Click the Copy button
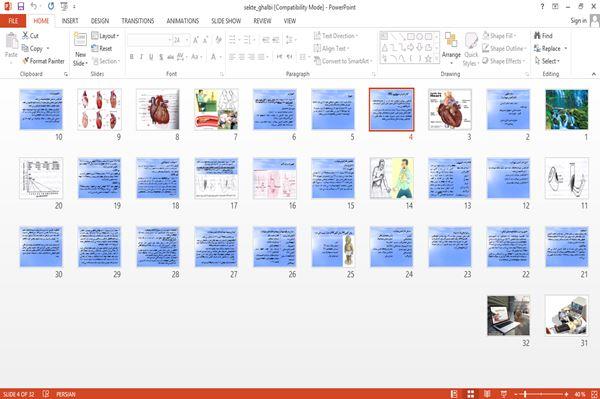The image size is (600, 399). [35, 48]
